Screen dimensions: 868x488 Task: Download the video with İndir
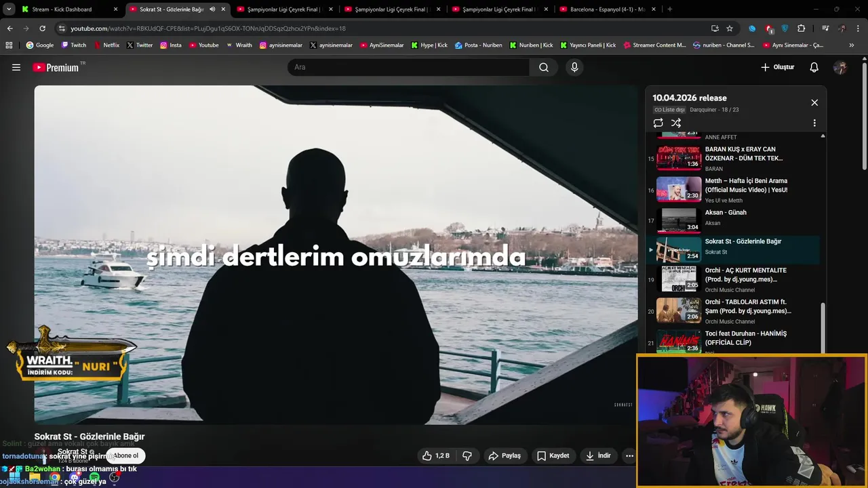tap(599, 455)
